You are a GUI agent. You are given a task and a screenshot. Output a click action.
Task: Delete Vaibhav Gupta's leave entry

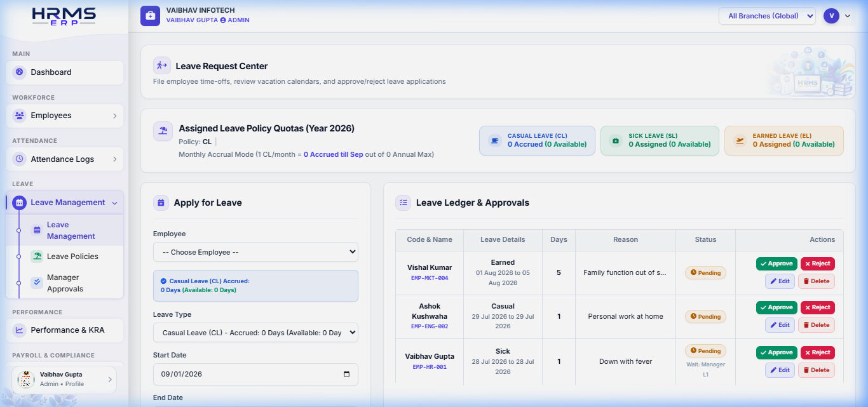tap(817, 370)
